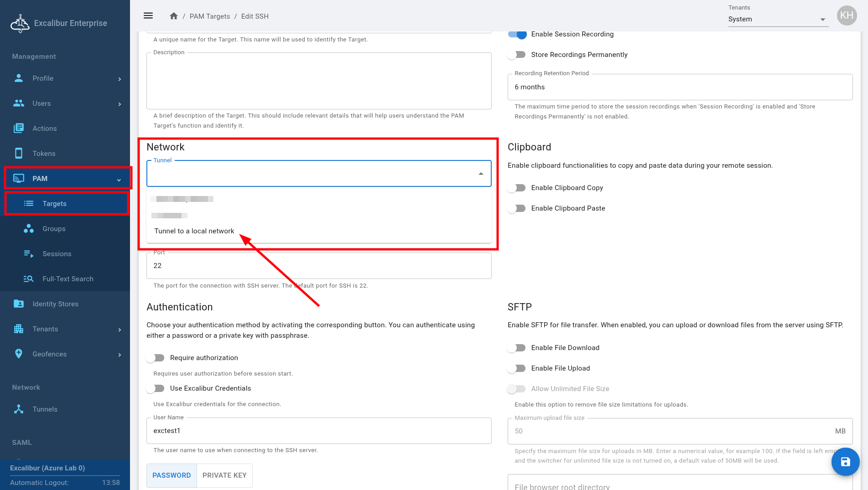
Task: Open the Tenants System dropdown
Action: [778, 19]
